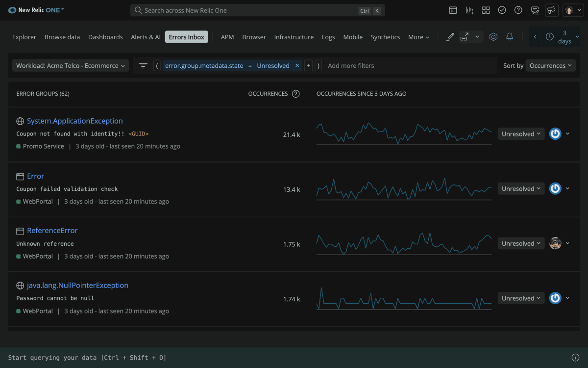Open System.ApplicationException error group
The image size is (588, 368).
(x=75, y=121)
